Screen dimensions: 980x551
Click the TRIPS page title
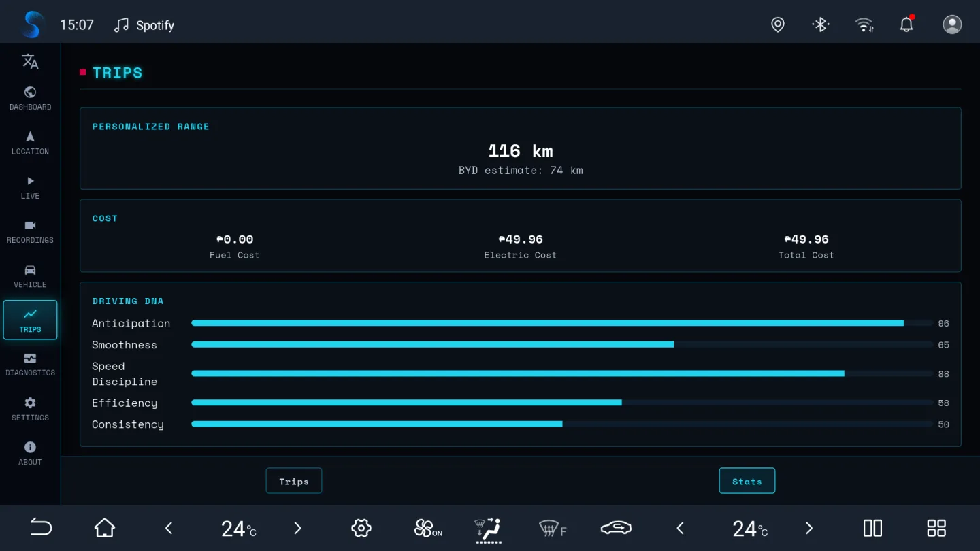click(118, 73)
